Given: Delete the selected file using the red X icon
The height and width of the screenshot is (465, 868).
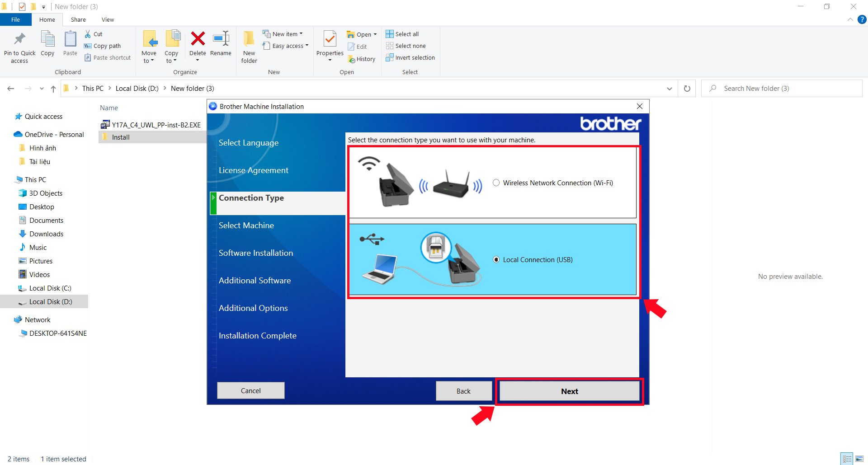Looking at the screenshot, I should [198, 45].
